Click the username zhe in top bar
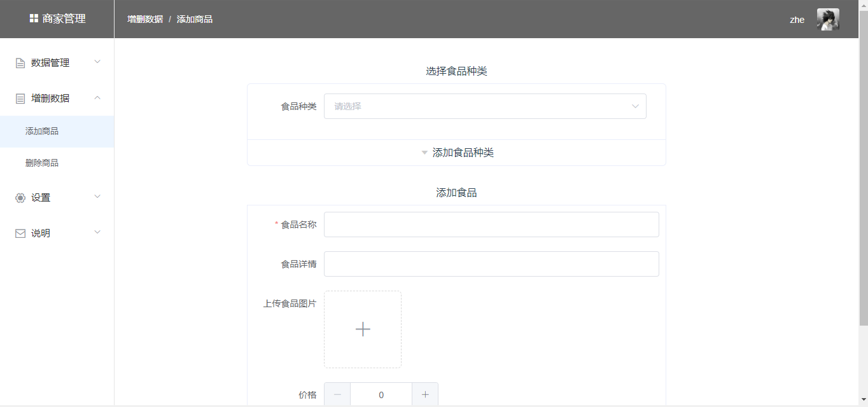Image resolution: width=868 pixels, height=407 pixels. coord(797,20)
